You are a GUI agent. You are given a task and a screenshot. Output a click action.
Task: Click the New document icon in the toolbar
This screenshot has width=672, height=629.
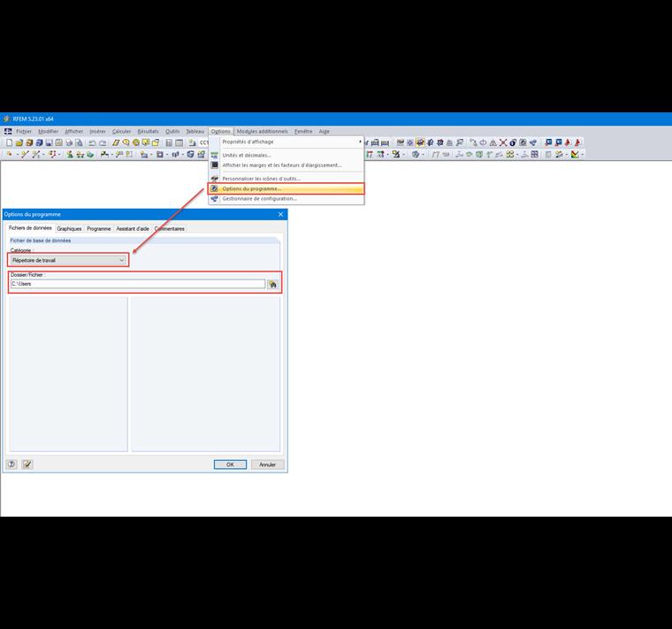9,142
